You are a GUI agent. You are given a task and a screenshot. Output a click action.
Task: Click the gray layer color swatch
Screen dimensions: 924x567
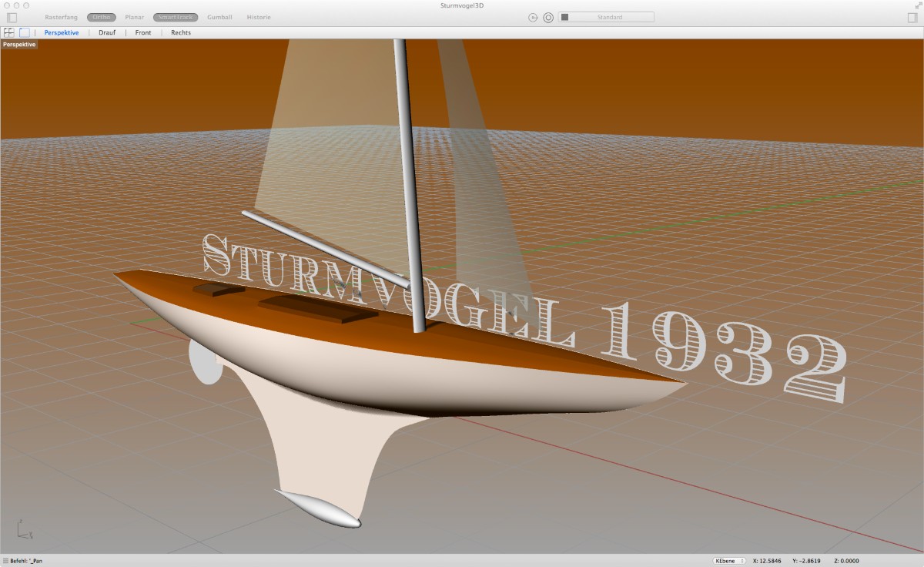coord(564,17)
